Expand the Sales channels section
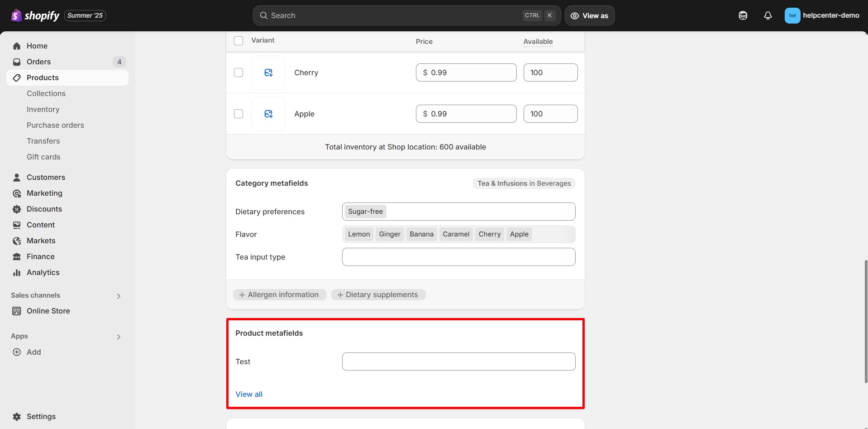This screenshot has height=429, width=868. pyautogui.click(x=119, y=296)
